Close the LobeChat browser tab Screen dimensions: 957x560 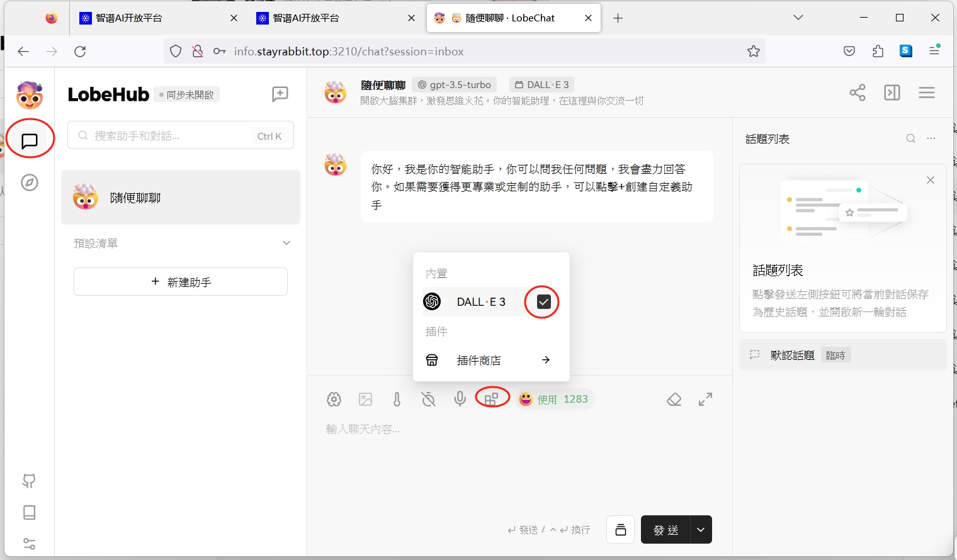tap(588, 18)
